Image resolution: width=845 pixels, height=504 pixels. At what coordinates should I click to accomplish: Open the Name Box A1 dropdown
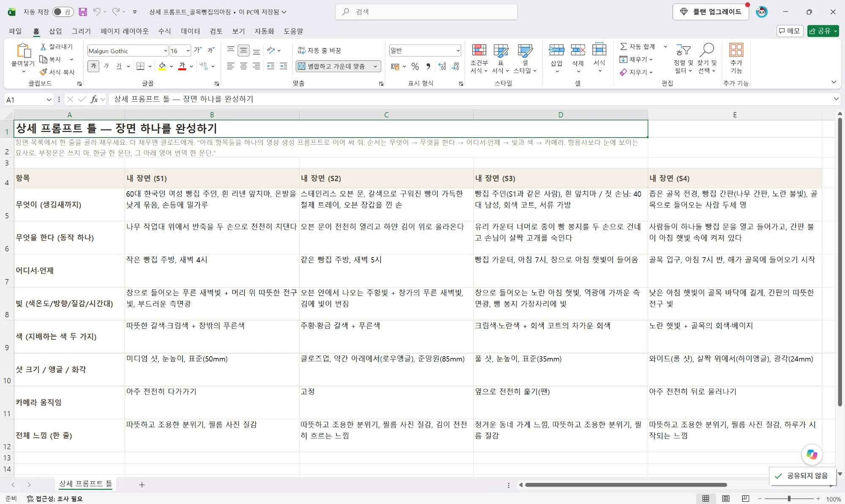(49, 100)
